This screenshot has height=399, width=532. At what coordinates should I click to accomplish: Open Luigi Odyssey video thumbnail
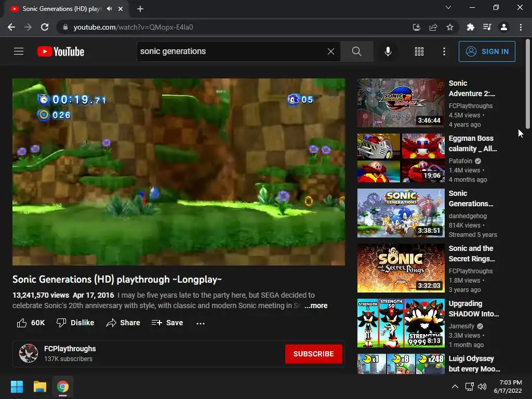(401, 364)
